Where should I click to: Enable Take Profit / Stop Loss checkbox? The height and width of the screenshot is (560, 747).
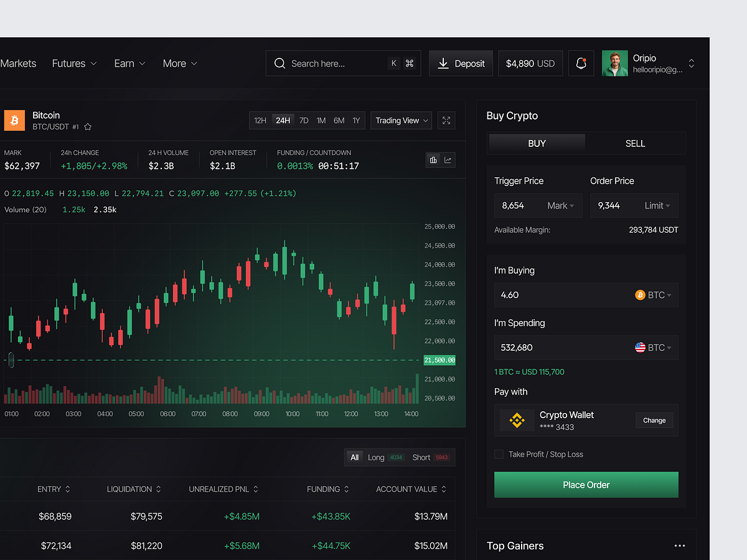[x=499, y=454]
